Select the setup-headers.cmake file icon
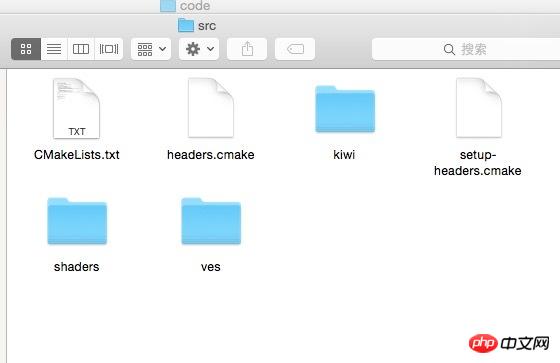 479,108
